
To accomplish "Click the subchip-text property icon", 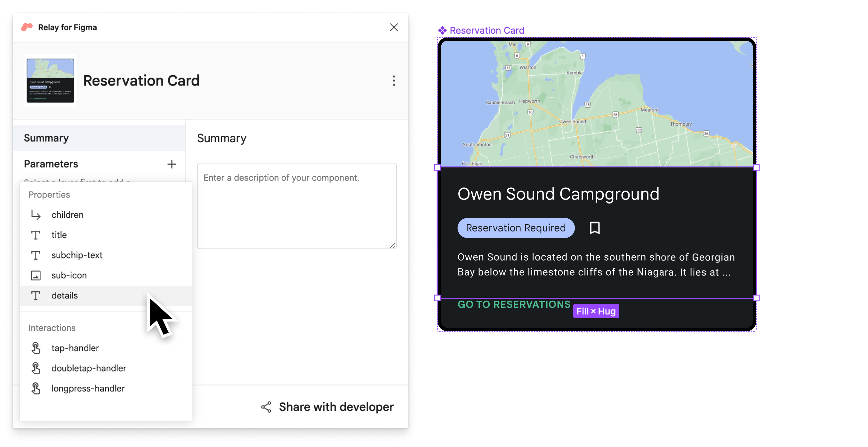I will [36, 255].
